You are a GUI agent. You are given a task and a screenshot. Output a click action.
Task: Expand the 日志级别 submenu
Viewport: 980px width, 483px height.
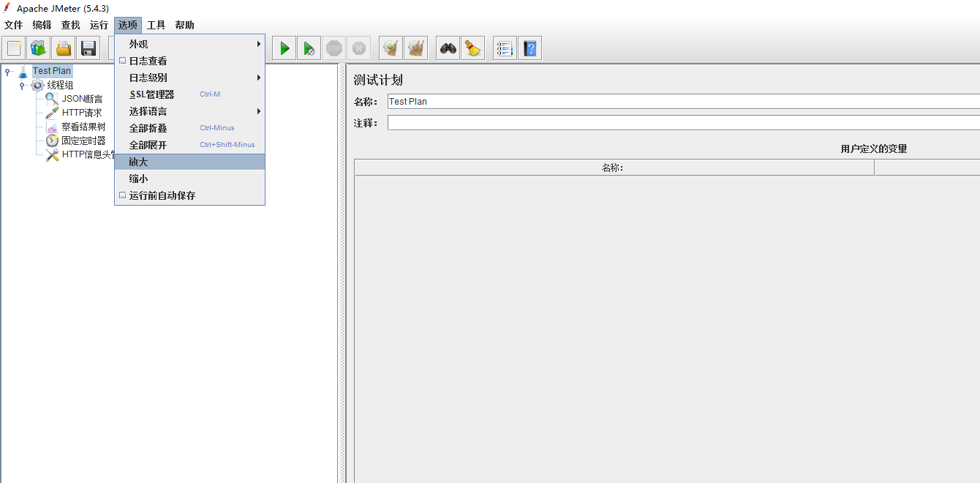click(x=189, y=78)
